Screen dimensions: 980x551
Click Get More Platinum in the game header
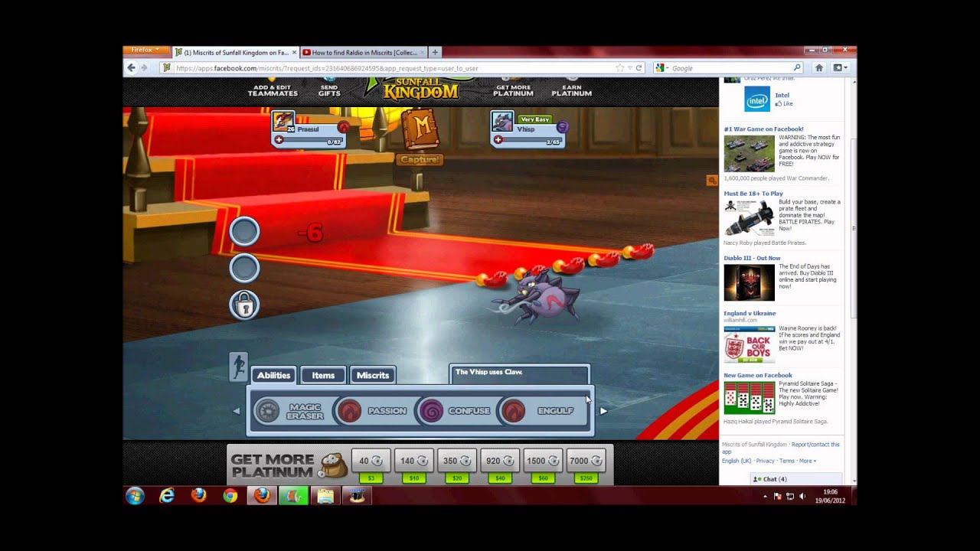click(513, 90)
